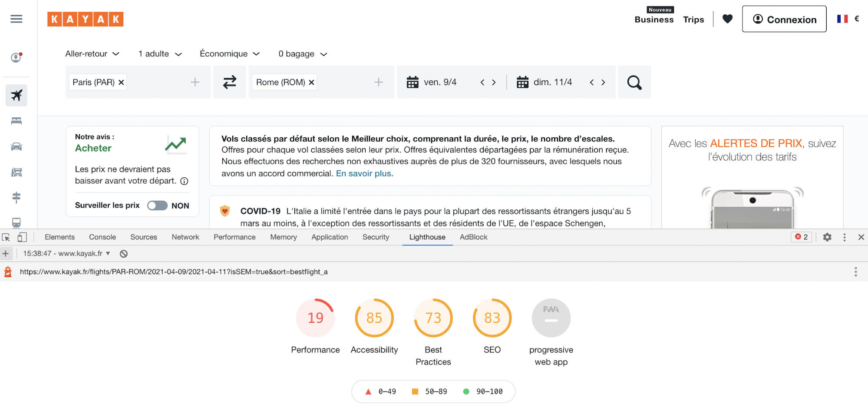Image resolution: width=868 pixels, height=411 pixels.
Task: Shift return date one day earlier
Action: (591, 82)
